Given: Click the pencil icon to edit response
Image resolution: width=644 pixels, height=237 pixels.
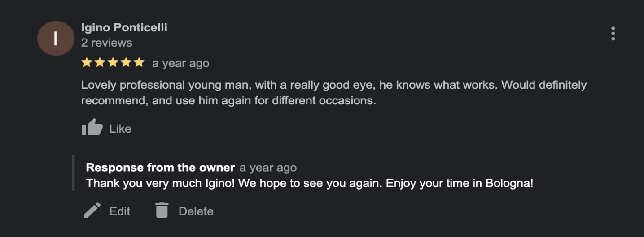Looking at the screenshot, I should (92, 210).
